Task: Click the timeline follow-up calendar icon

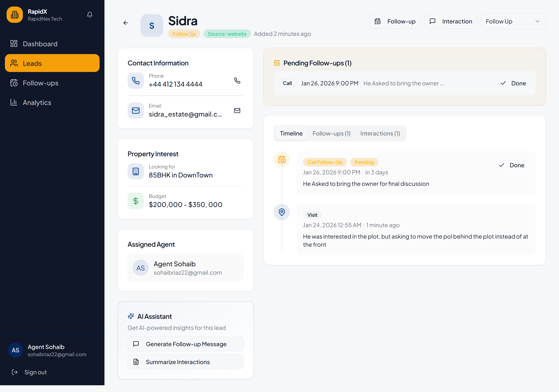Action: [x=282, y=160]
